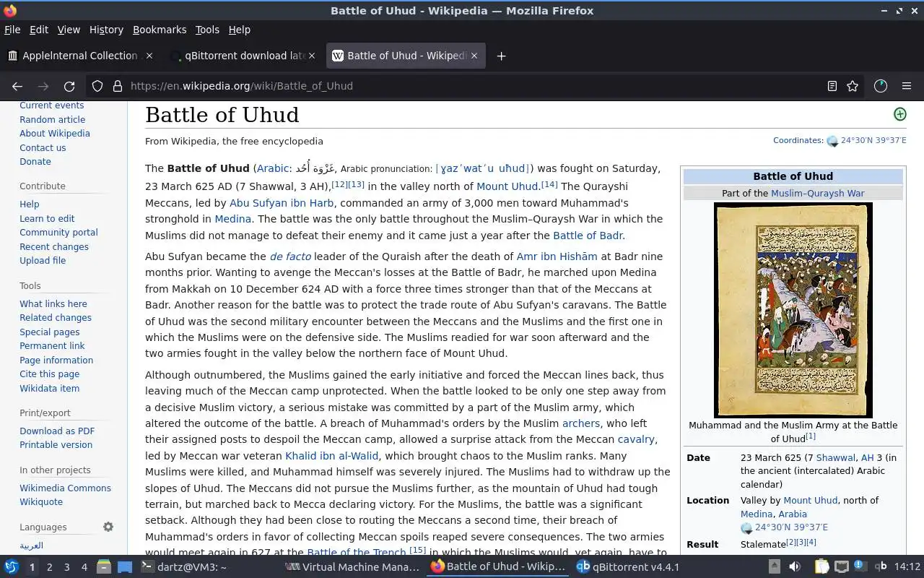Open the update notifier tray icon

pyautogui.click(x=860, y=566)
